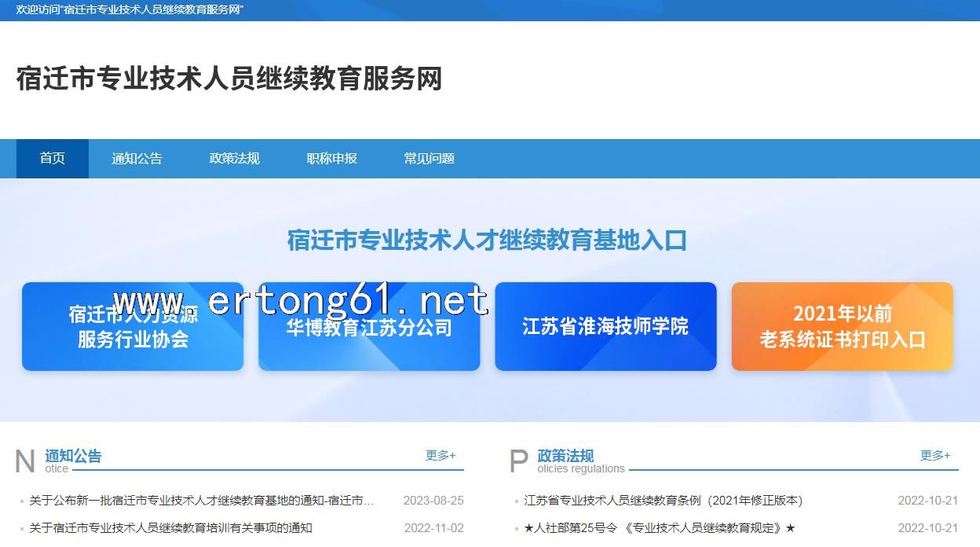Click the large P policies section icon
This screenshot has width=980, height=547.
518,461
